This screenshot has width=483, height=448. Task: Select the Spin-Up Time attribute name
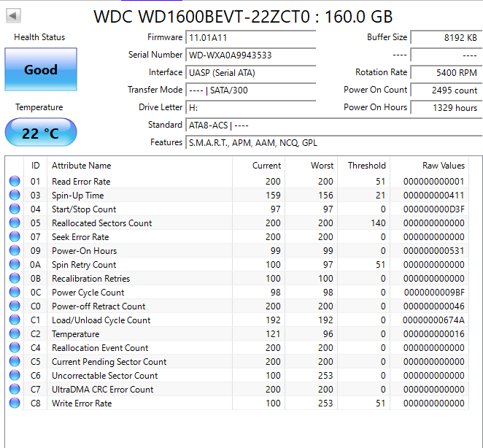tap(77, 196)
